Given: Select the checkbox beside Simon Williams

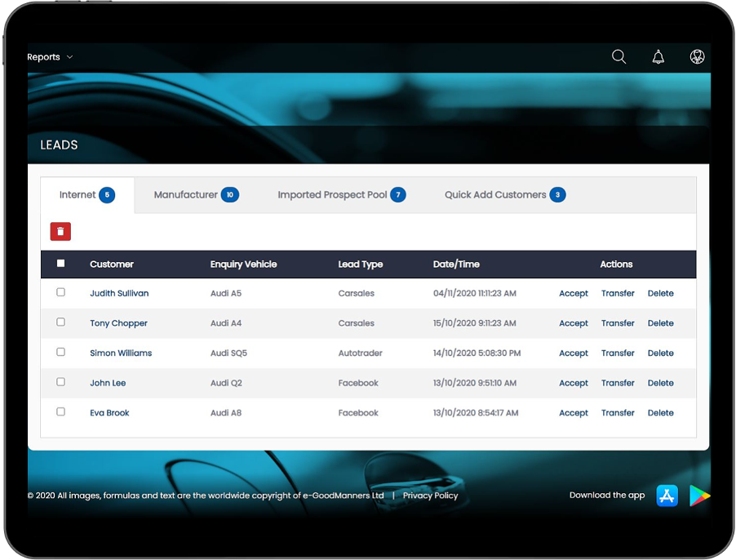Looking at the screenshot, I should point(60,353).
